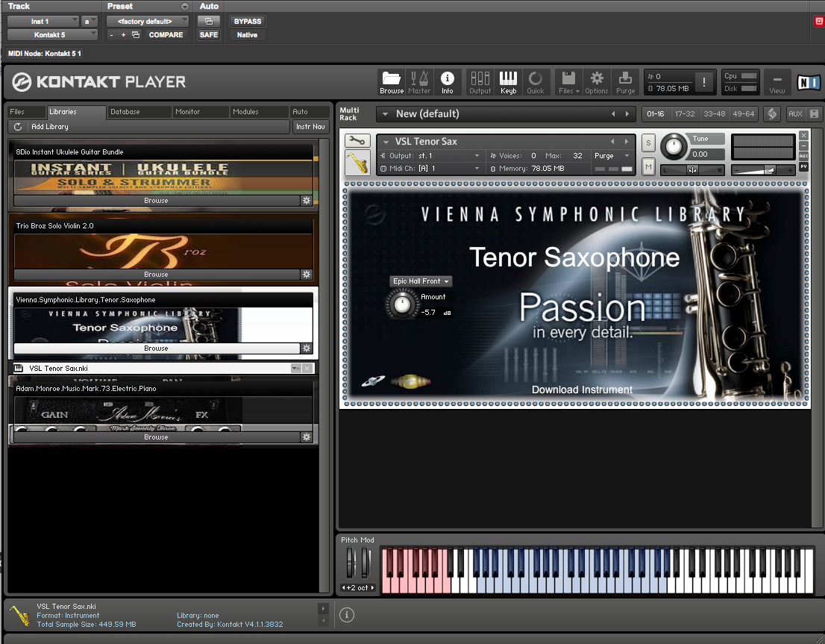
Task: Browse the Adam Monroe Electric Piano library
Action: pos(157,437)
